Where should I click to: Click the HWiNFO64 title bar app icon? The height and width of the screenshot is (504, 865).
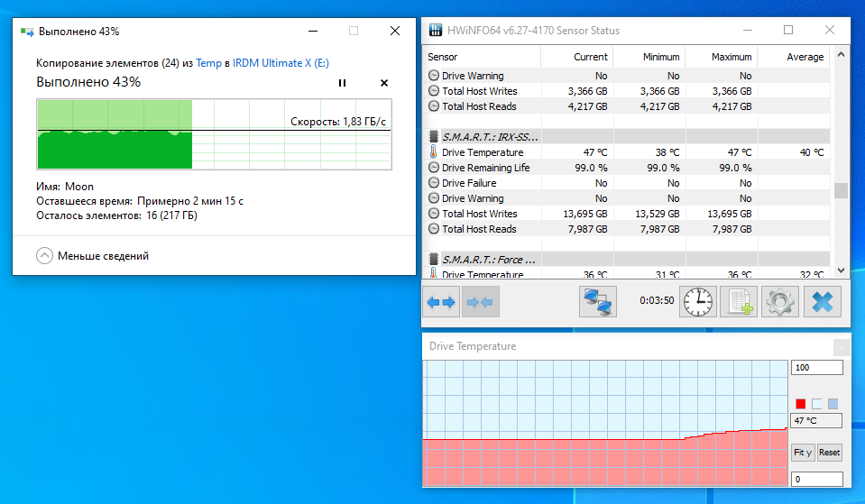436,31
